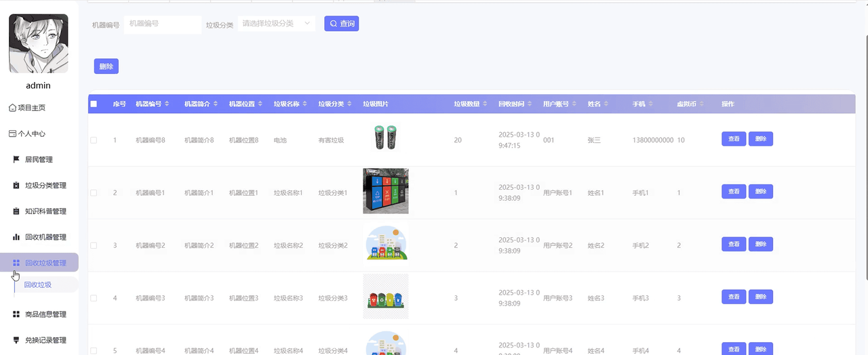Sort by 垃圾分类 column arrows
The width and height of the screenshot is (868, 355).
350,104
